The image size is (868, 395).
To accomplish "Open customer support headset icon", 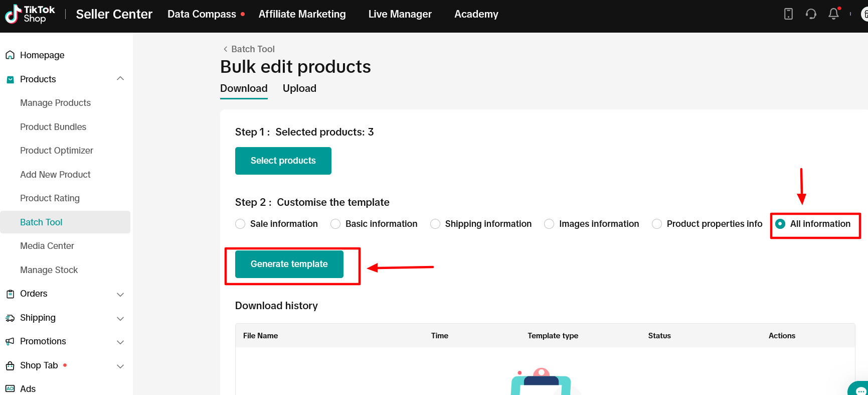I will click(811, 14).
